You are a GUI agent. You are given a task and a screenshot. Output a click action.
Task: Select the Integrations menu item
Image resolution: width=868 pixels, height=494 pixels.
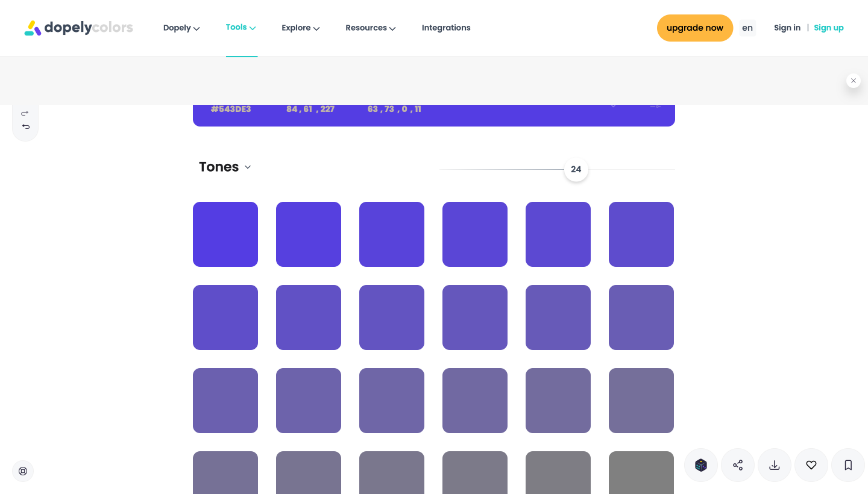(446, 28)
